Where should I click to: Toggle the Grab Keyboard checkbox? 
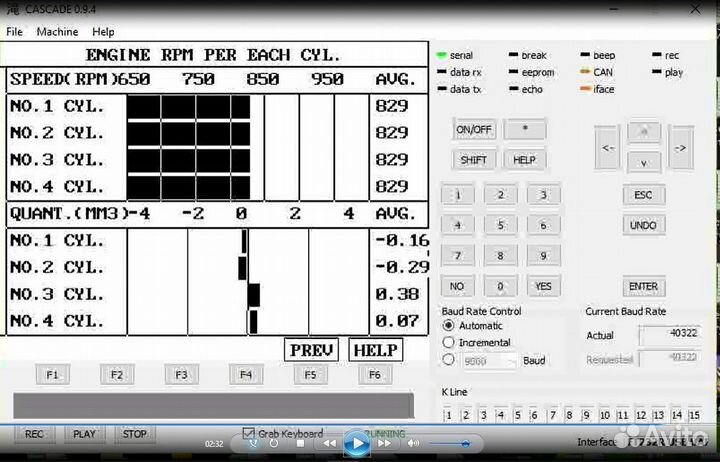pyautogui.click(x=248, y=433)
